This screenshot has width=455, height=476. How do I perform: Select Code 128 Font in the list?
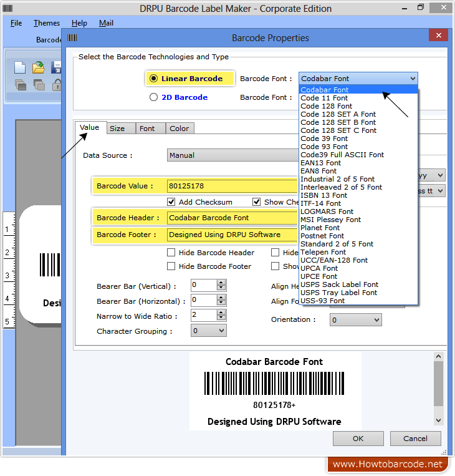tap(358, 106)
